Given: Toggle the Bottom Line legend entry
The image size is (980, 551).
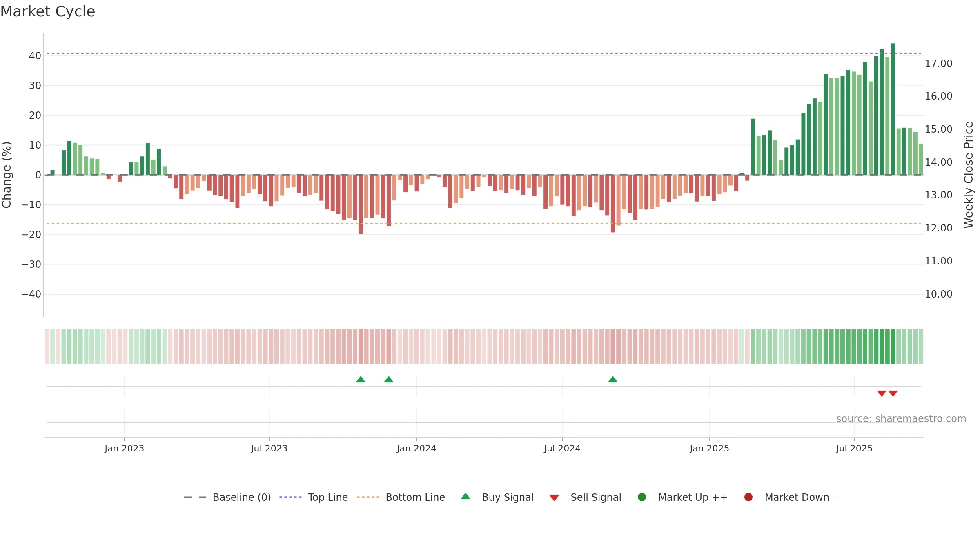Looking at the screenshot, I should 401,497.
